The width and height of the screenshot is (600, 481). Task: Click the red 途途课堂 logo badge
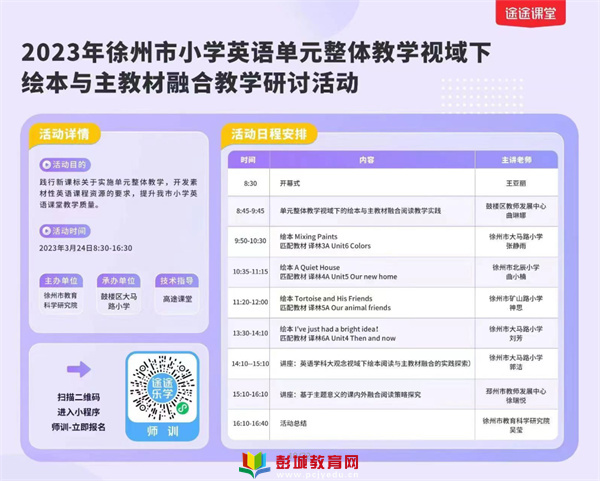point(530,13)
